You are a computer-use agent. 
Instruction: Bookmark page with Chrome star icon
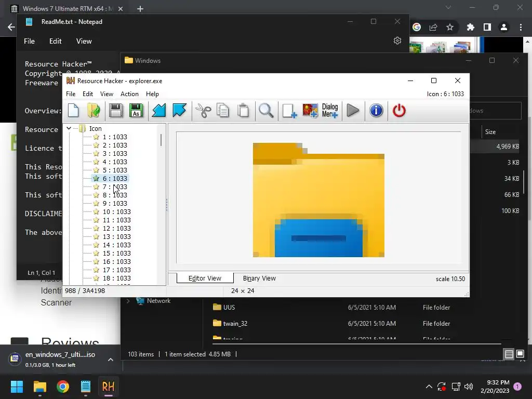(450, 27)
